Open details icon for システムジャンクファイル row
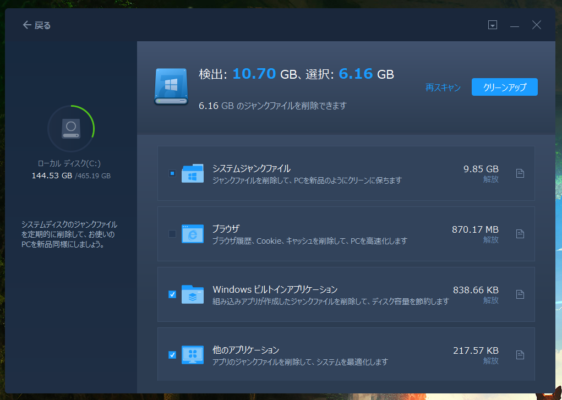Screen dimensions: 562x400 click(520, 173)
